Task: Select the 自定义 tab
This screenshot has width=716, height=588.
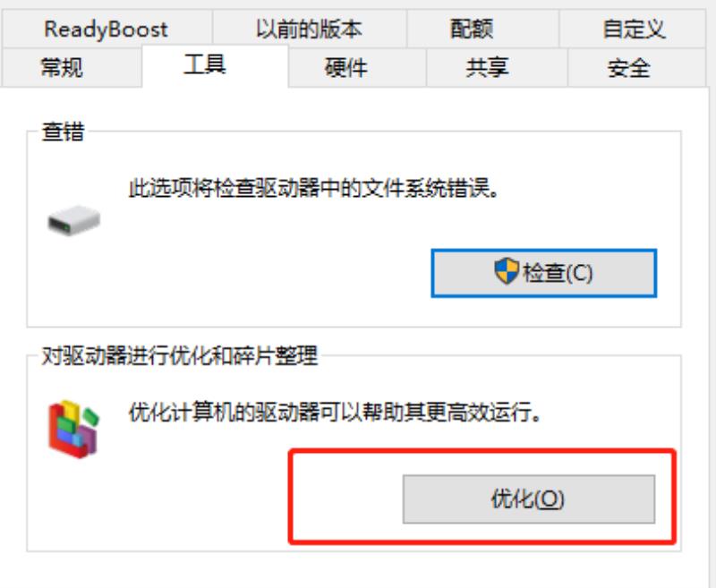Action: 633,29
